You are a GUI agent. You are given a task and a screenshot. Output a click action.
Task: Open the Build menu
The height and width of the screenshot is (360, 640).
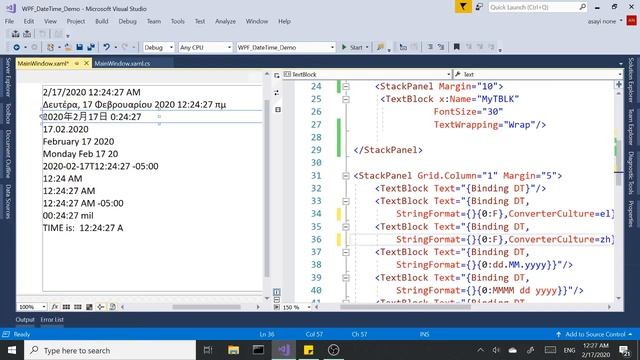point(102,21)
